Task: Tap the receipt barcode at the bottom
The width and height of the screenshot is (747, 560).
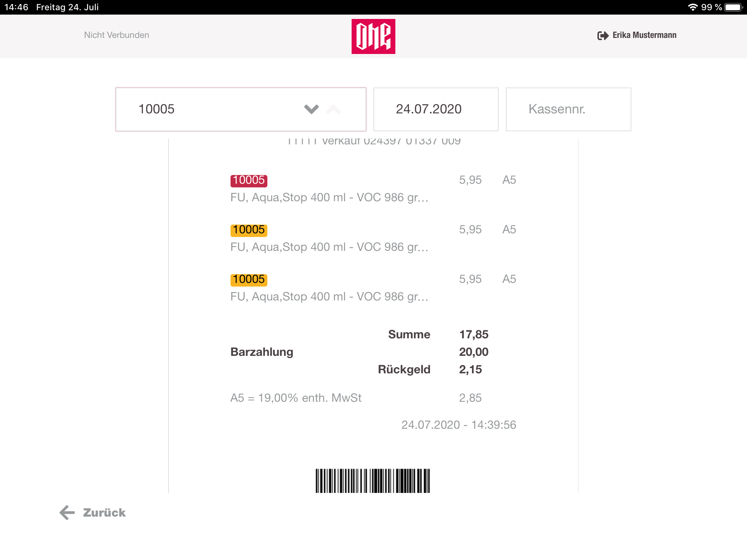Action: pos(373,481)
